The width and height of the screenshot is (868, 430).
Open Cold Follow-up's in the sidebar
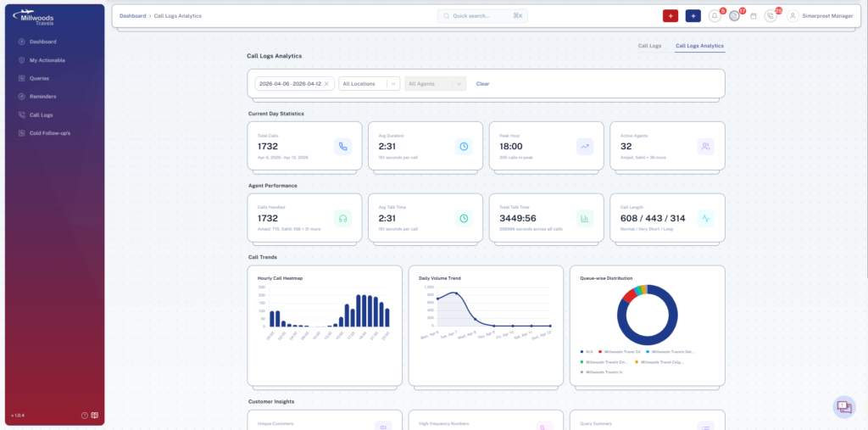tap(50, 133)
